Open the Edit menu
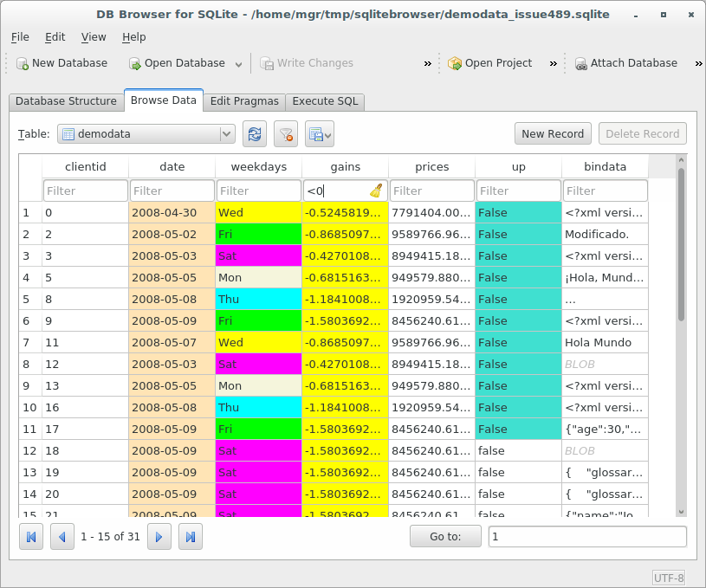This screenshot has width=706, height=588. [x=55, y=37]
